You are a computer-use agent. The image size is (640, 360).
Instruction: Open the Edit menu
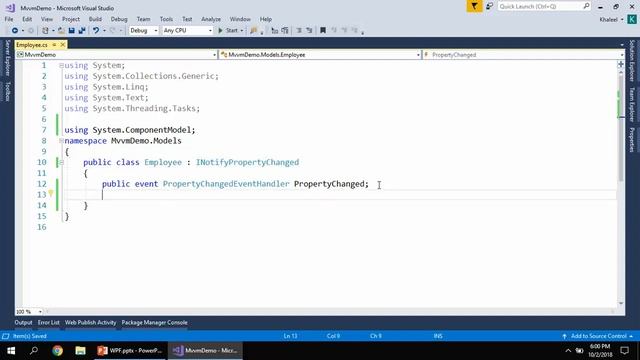27,19
